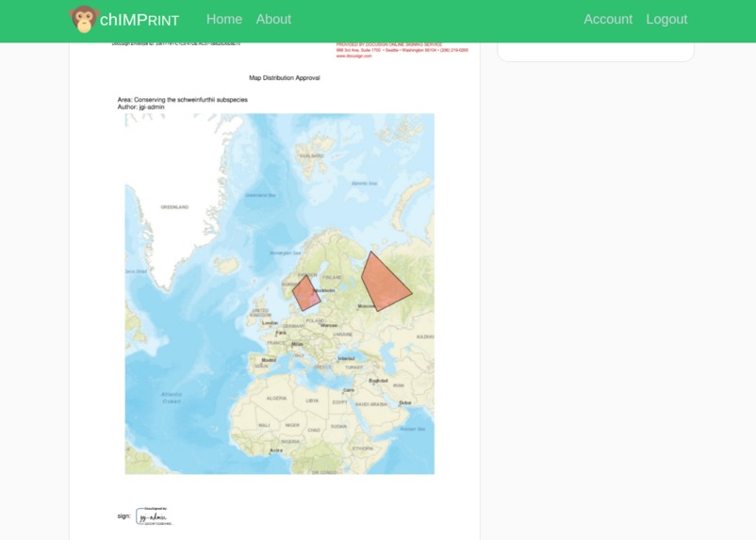Click the smaller red polygon over Sweden

pyautogui.click(x=306, y=293)
